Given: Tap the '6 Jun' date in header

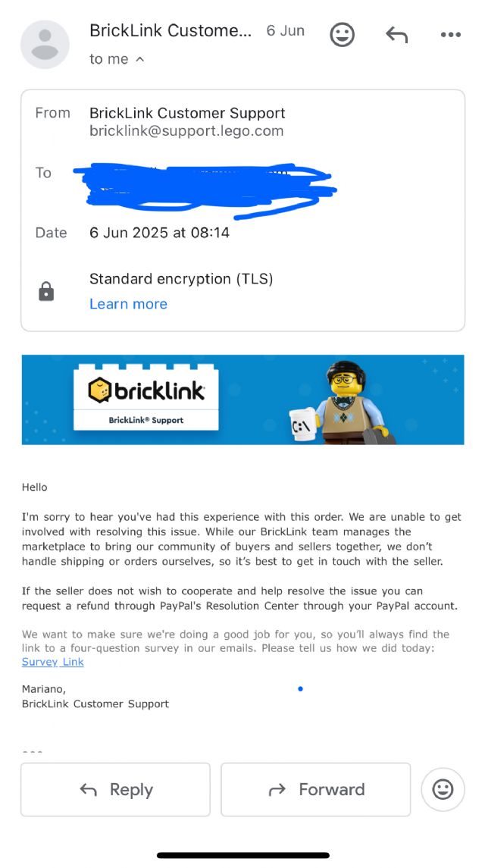Looking at the screenshot, I should coord(286,31).
